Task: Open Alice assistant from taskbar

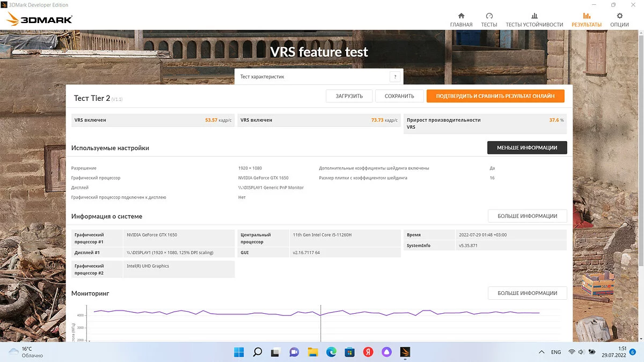Action: pyautogui.click(x=386, y=352)
